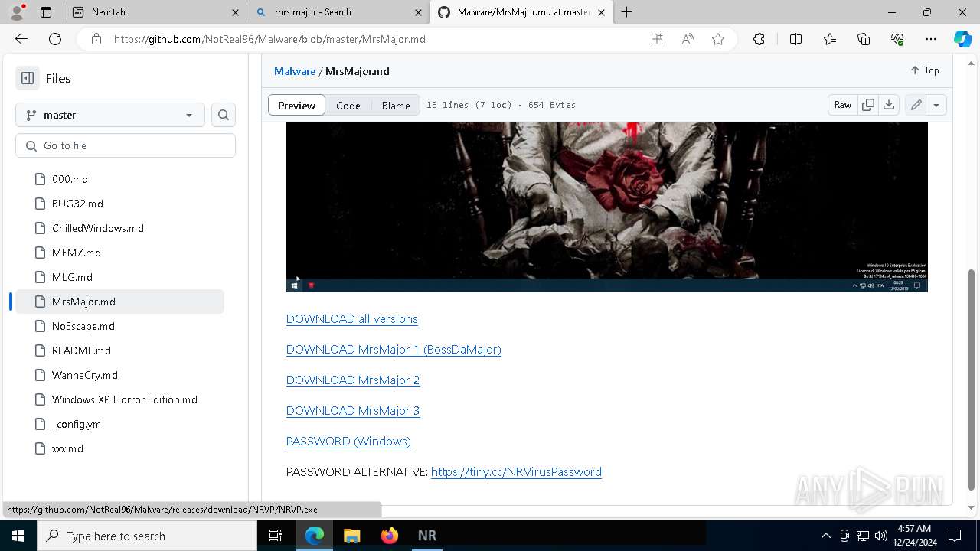Open browser profile avatar
This screenshot has width=980, height=551.
[x=17, y=12]
